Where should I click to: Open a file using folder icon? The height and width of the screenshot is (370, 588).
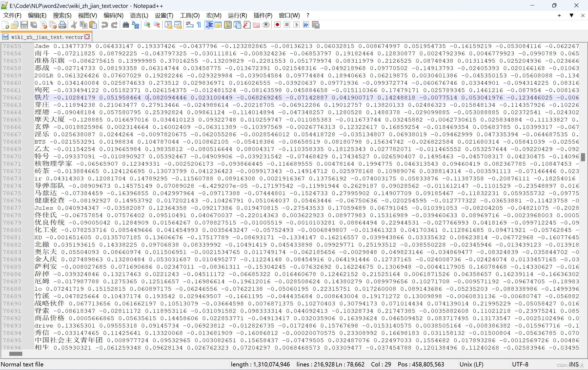pyautogui.click(x=15, y=25)
